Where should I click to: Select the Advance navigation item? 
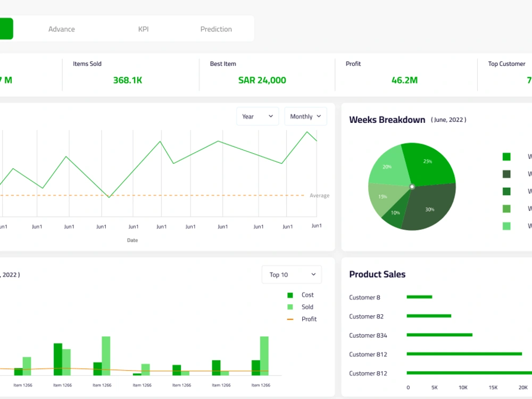pos(61,29)
